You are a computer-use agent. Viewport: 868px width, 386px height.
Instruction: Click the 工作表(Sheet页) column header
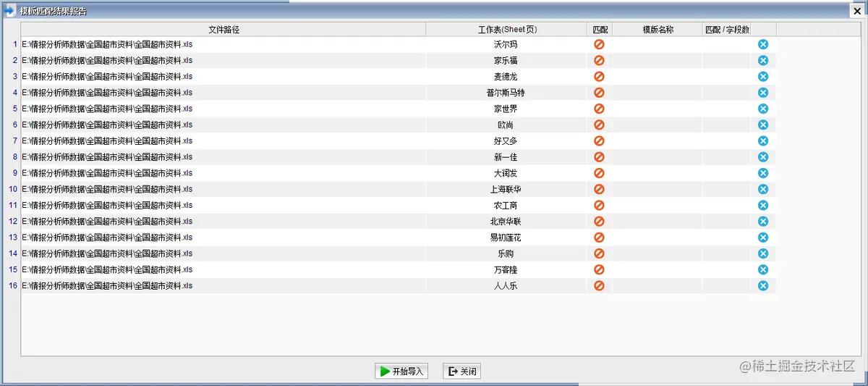[x=506, y=30]
